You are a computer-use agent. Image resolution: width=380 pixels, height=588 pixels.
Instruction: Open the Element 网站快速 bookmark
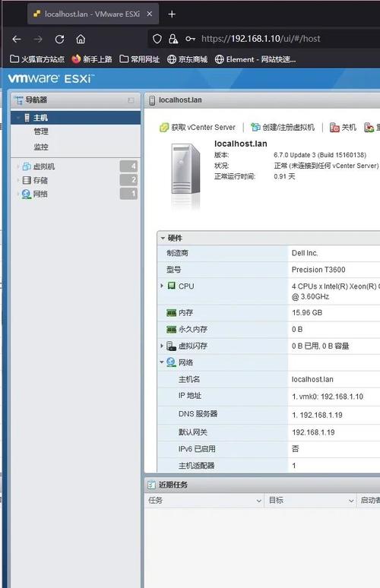pyautogui.click(x=255, y=59)
